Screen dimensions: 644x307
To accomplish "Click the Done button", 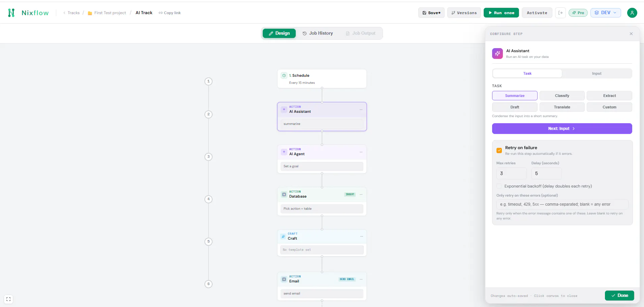I will point(619,295).
